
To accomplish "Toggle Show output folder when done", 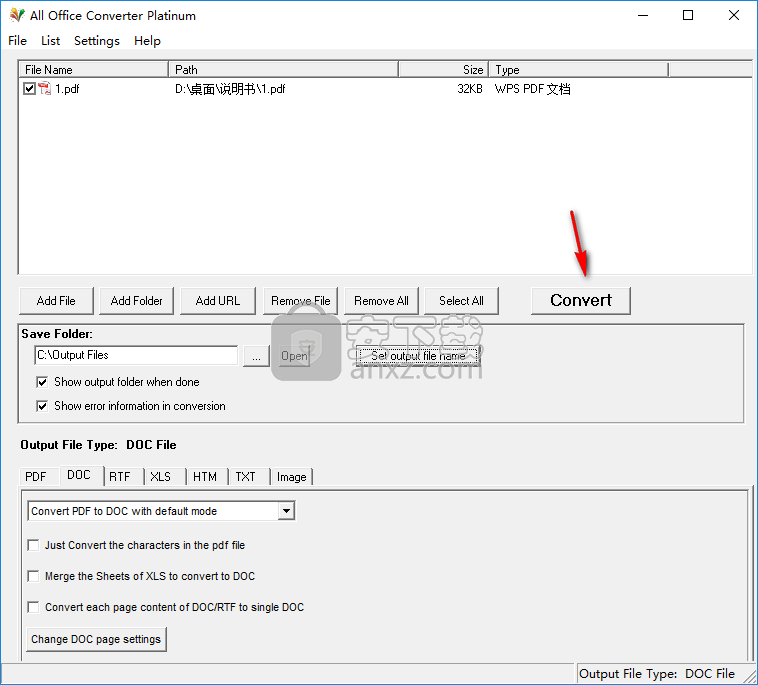I will 42,382.
